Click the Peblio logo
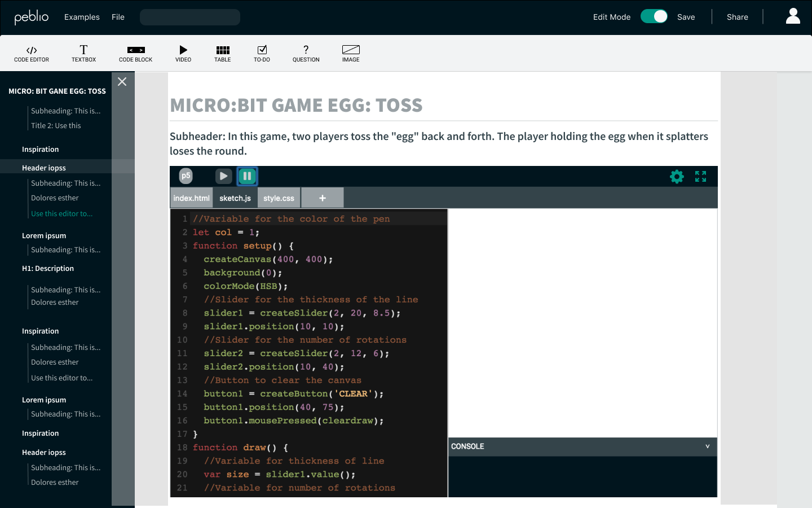Viewport: 812px width, 508px height. 32,17
